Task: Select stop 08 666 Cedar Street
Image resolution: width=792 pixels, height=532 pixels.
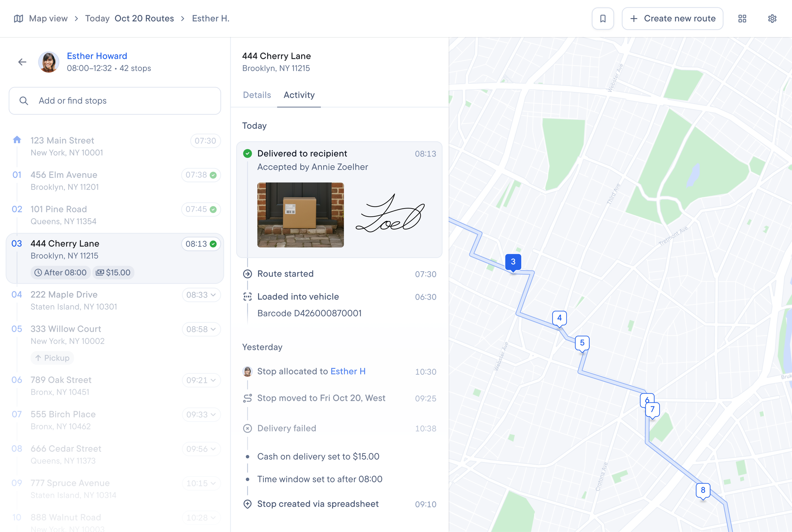Action: click(x=115, y=455)
